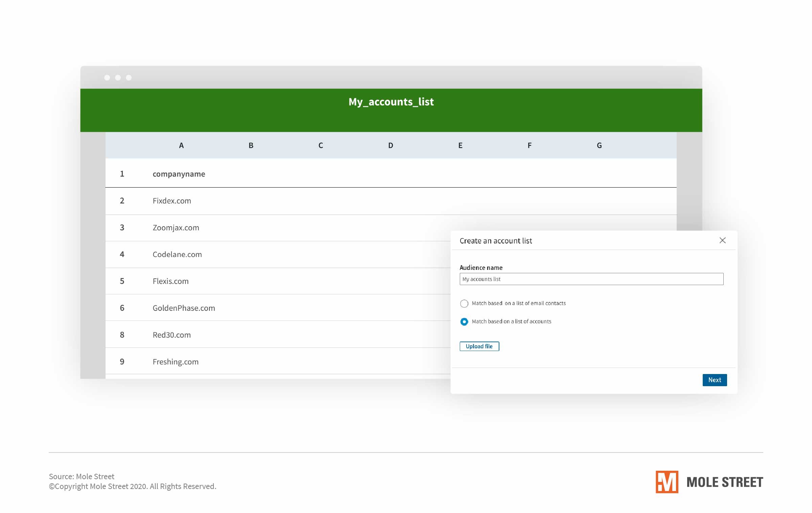Image resolution: width=812 pixels, height=513 pixels.
Task: Select row number 6
Action: pyautogui.click(x=122, y=308)
